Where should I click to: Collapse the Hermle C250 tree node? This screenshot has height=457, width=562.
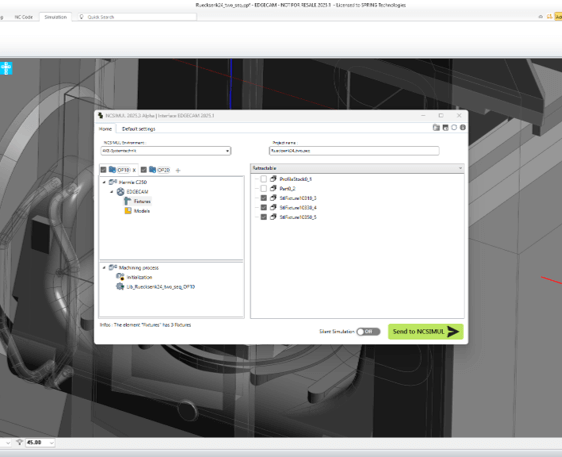click(104, 182)
